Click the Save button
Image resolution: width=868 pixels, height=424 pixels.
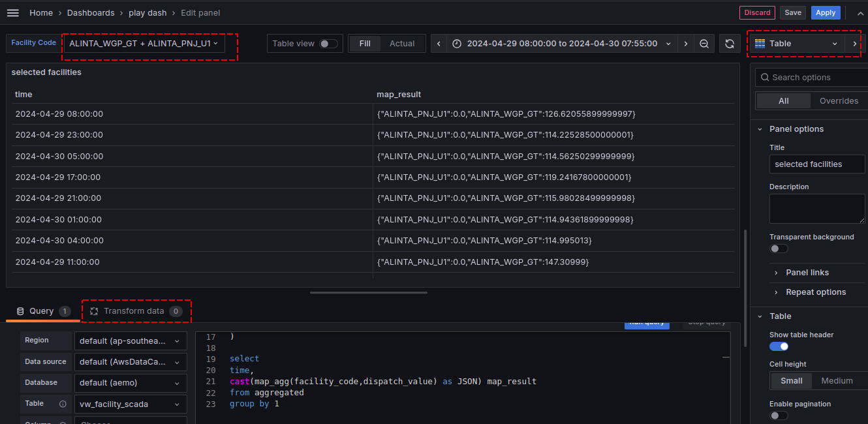tap(793, 12)
